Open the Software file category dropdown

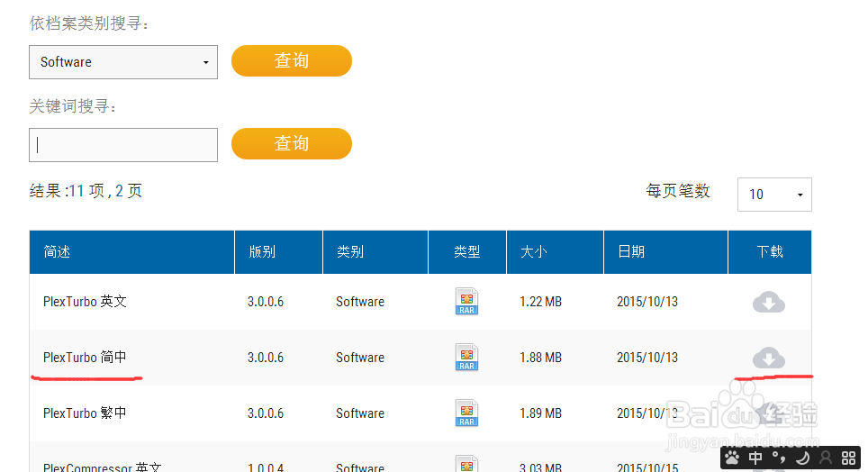(x=123, y=62)
